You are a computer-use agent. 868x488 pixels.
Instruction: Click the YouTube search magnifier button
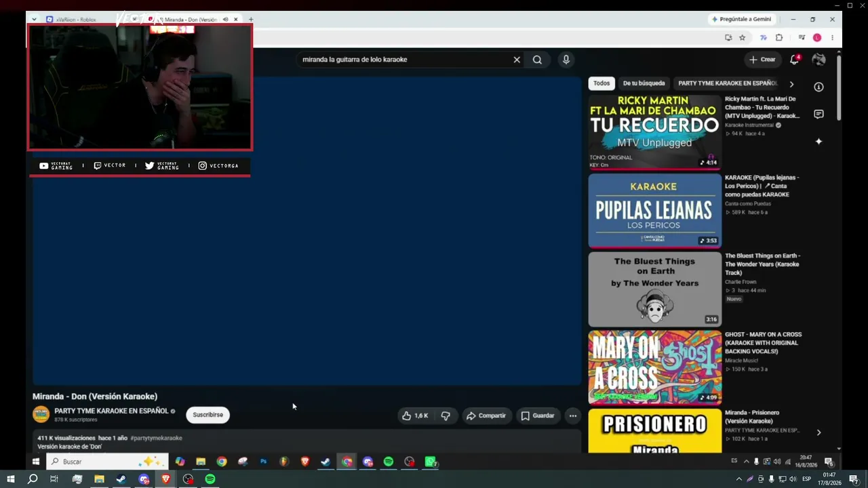click(537, 60)
